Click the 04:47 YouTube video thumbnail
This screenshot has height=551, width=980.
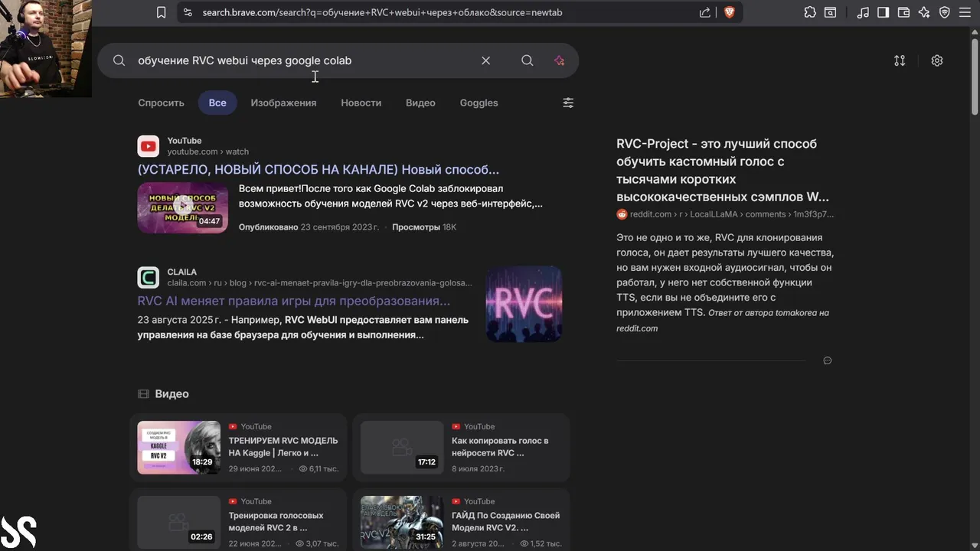182,207
